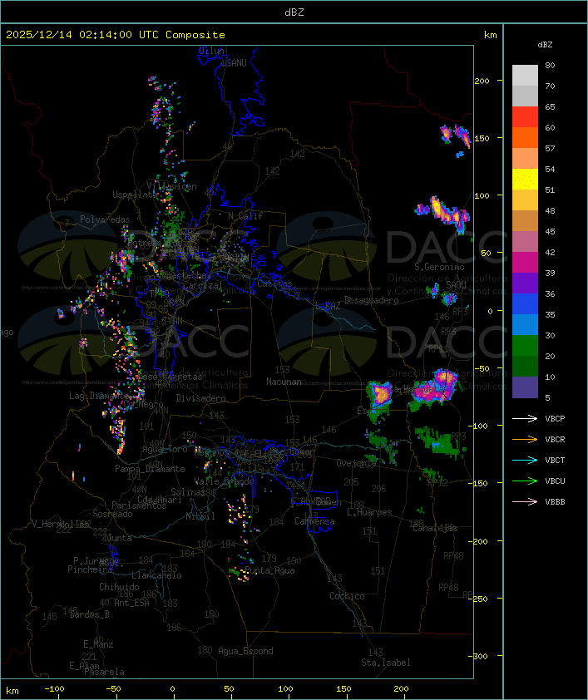The image size is (588, 700).
Task: Pick the light blue 30-35 dBZ swatch
Action: coord(525,325)
